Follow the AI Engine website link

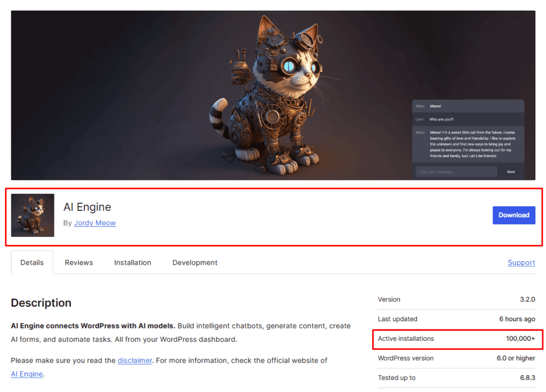click(x=26, y=373)
